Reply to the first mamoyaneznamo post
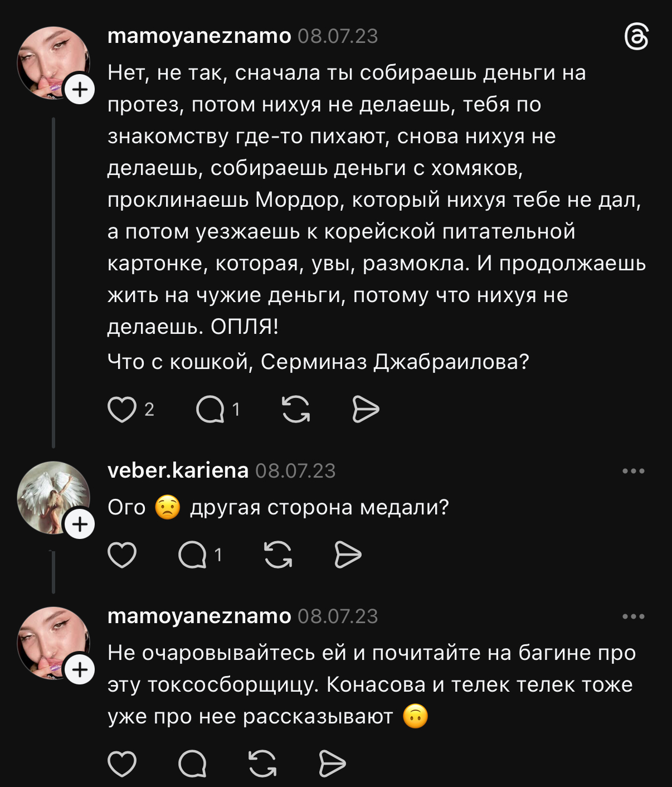Image resolution: width=672 pixels, height=787 pixels. 211,410
